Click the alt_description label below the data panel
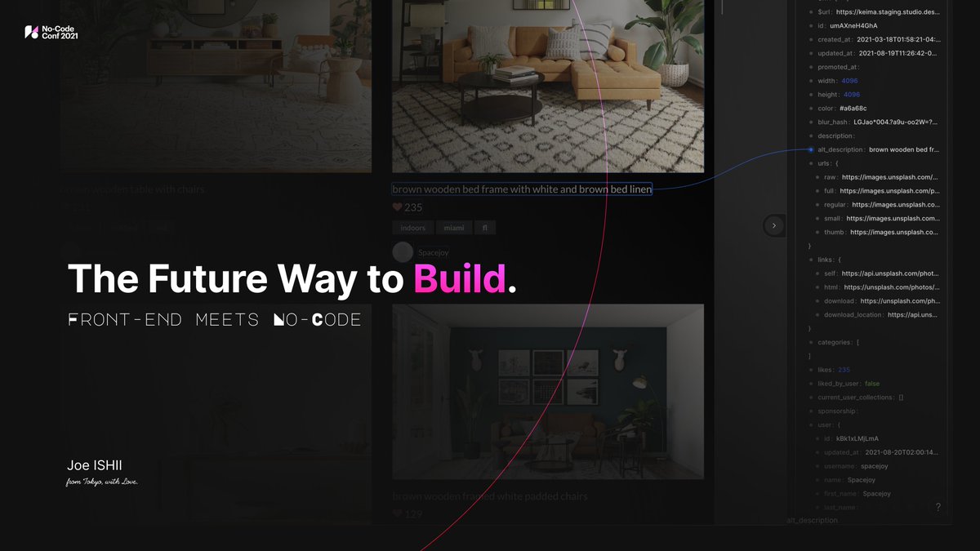This screenshot has width=980, height=551. 813,520
